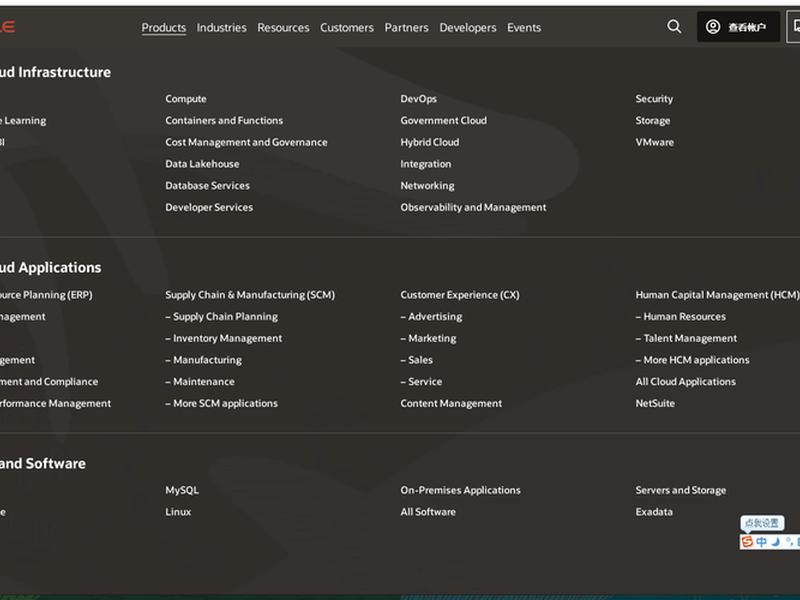Open the Products menu
The height and width of the screenshot is (600, 800).
click(x=164, y=28)
